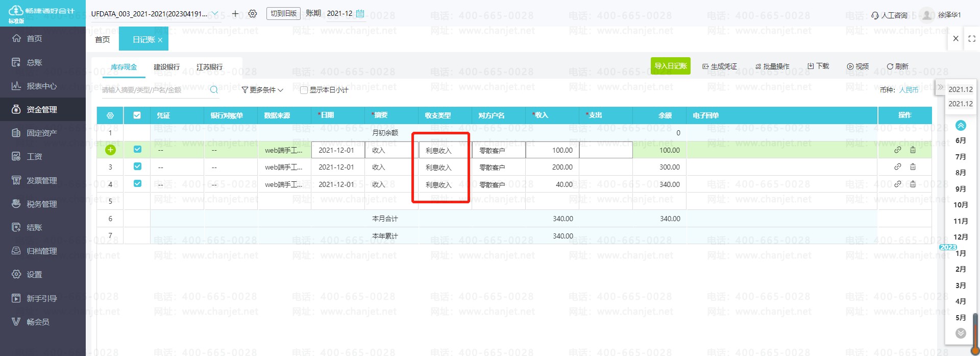Toggle the select-all checkbox in table header

point(137,115)
